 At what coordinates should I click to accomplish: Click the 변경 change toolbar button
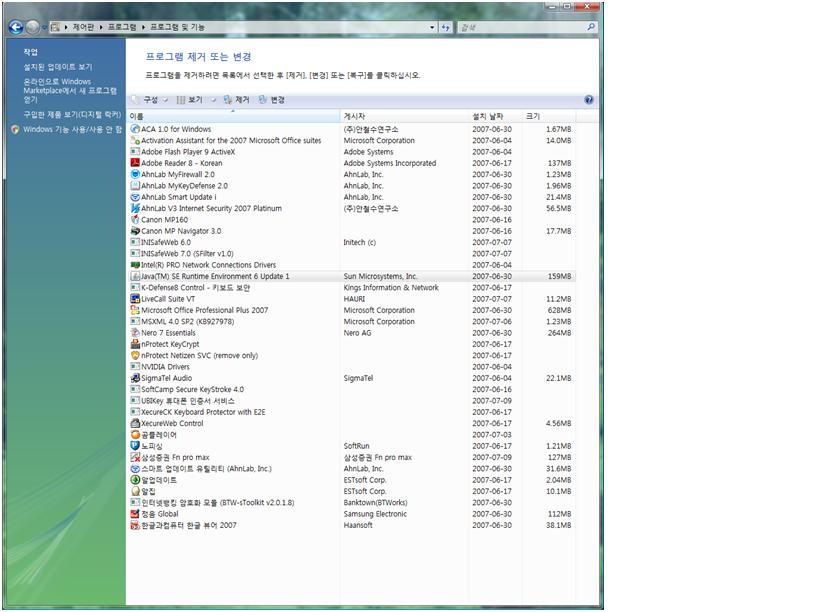tap(271, 100)
